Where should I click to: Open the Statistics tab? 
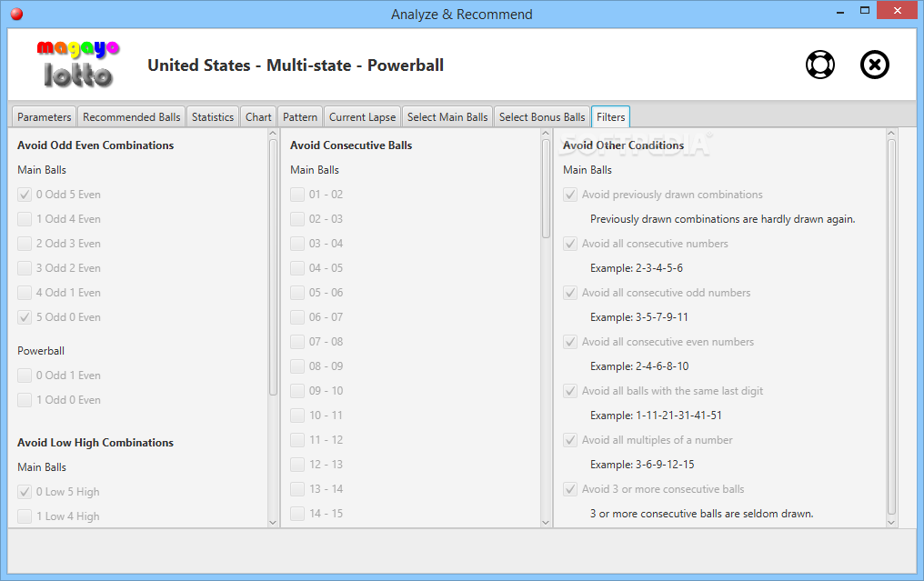213,116
